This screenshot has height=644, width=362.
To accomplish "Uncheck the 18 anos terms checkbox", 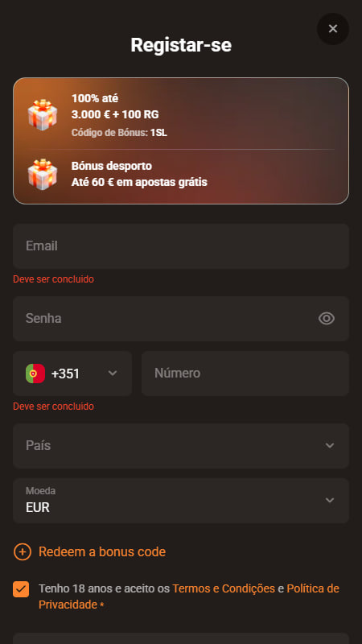I will [x=21, y=589].
